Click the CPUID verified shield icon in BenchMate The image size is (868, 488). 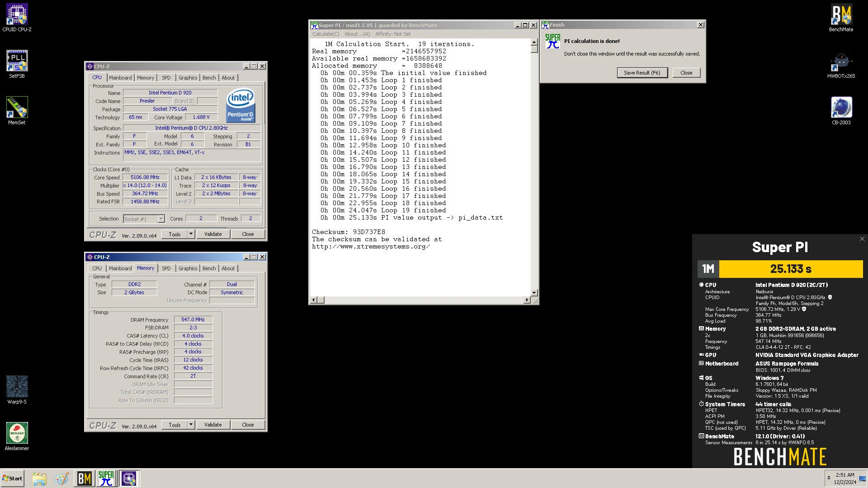[x=830, y=297]
